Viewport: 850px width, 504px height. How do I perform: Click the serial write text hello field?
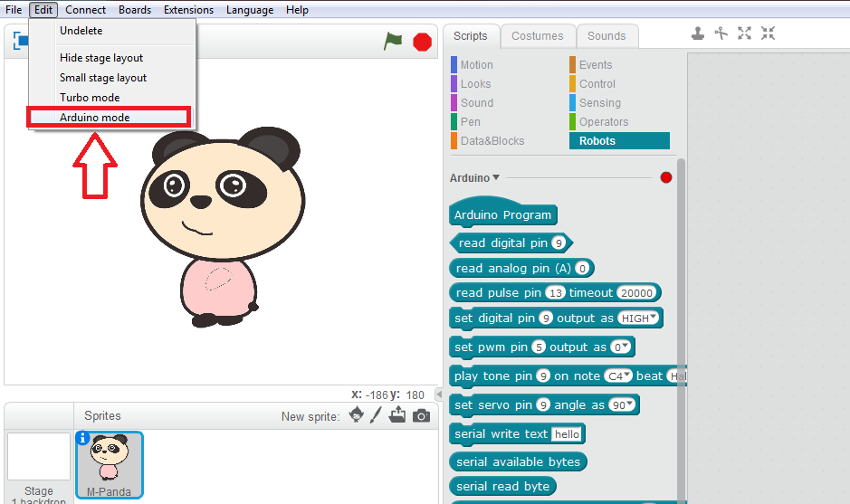click(567, 434)
